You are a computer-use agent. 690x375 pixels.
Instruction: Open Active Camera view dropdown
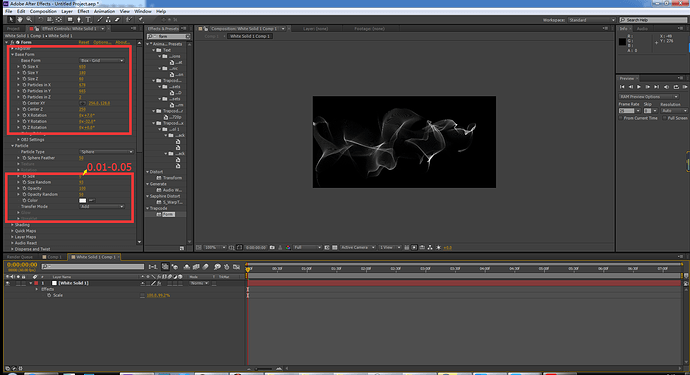pos(358,247)
